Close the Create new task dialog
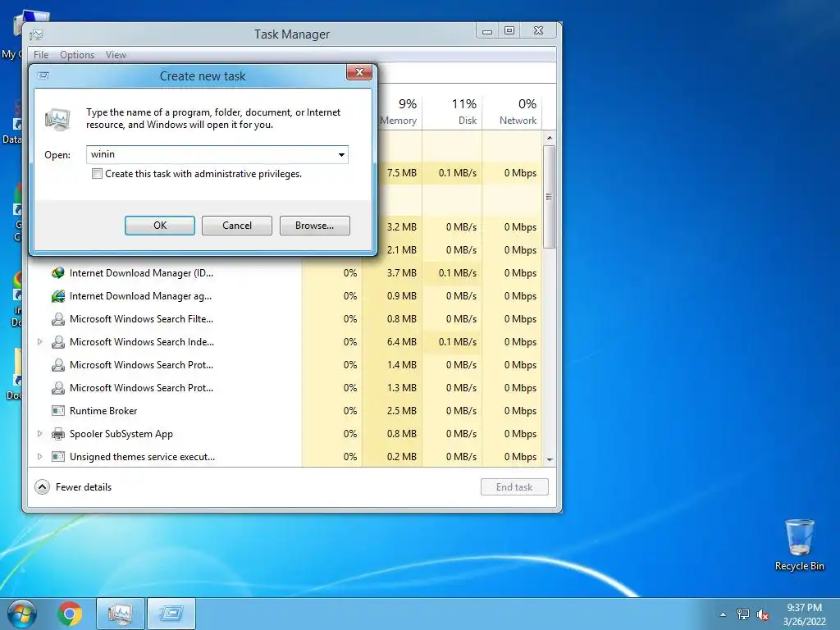The width and height of the screenshot is (840, 630). [359, 72]
